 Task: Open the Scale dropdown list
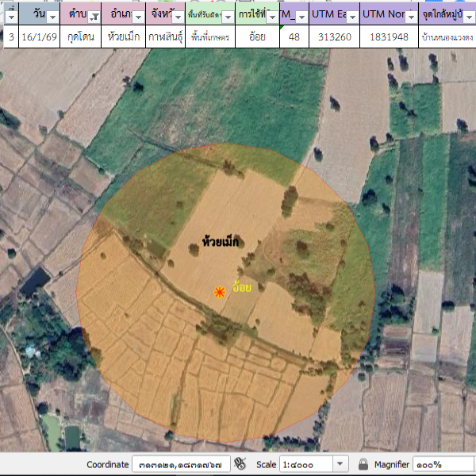[340, 464]
